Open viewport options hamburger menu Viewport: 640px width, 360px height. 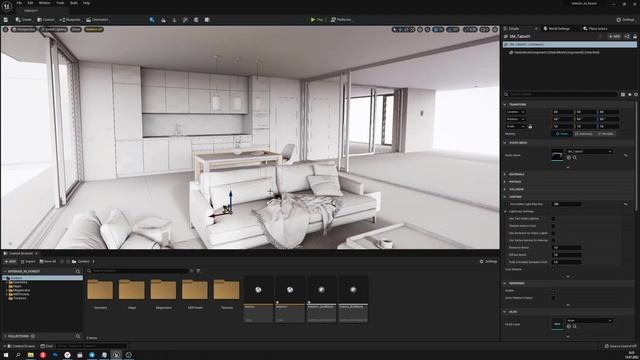coord(5,29)
